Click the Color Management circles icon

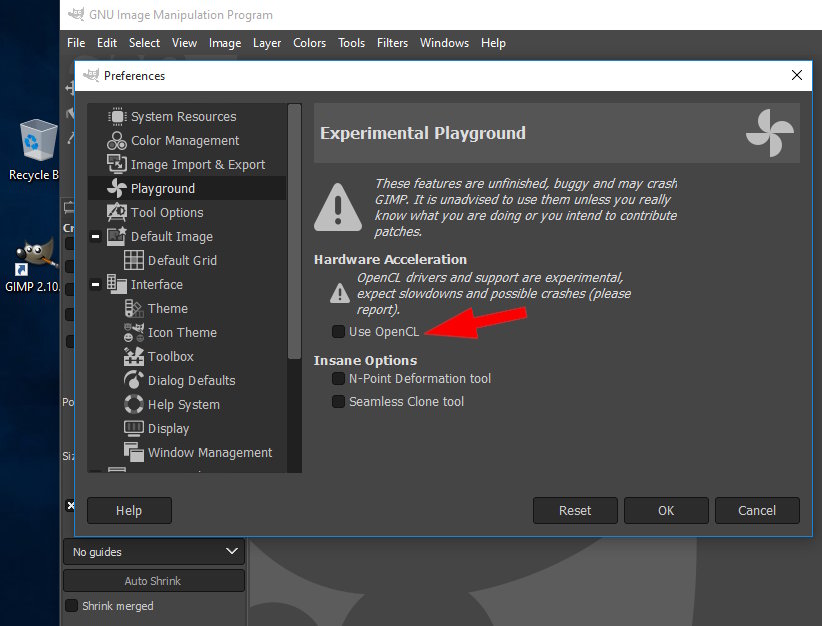pyautogui.click(x=117, y=141)
